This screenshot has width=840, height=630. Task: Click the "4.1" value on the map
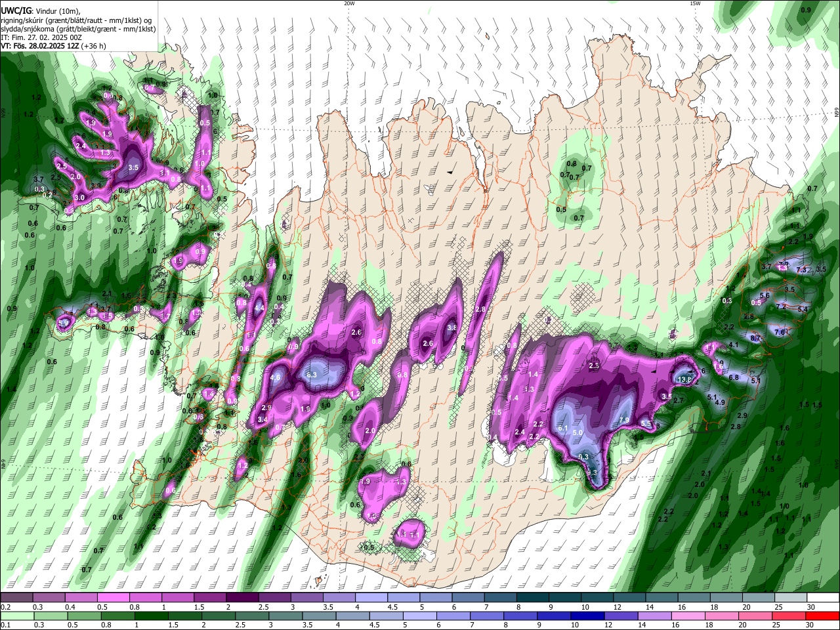pos(734,345)
